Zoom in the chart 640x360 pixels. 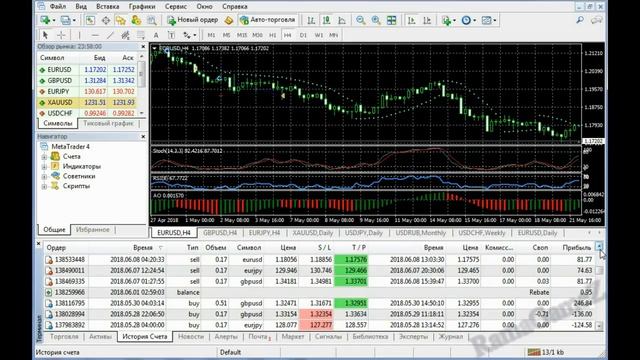click(x=376, y=20)
